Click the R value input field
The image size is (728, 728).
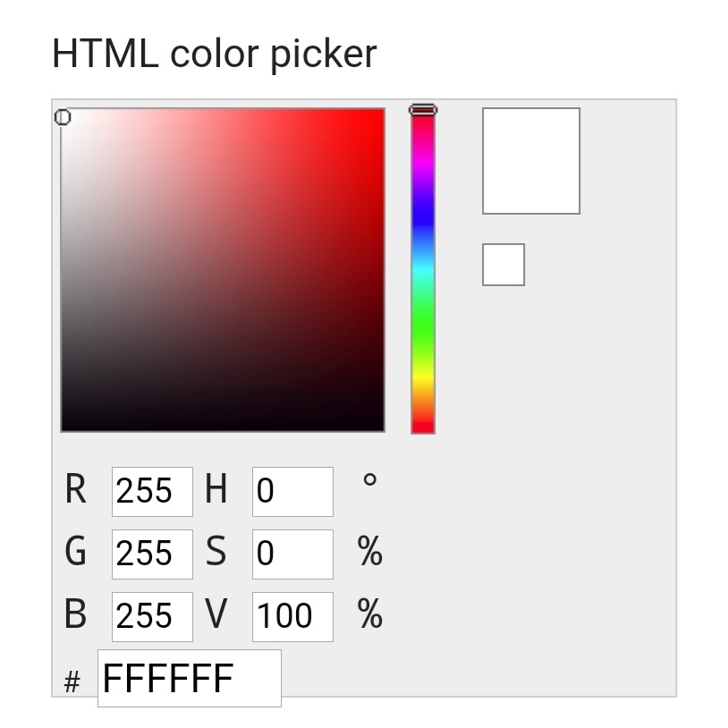[x=151, y=491]
